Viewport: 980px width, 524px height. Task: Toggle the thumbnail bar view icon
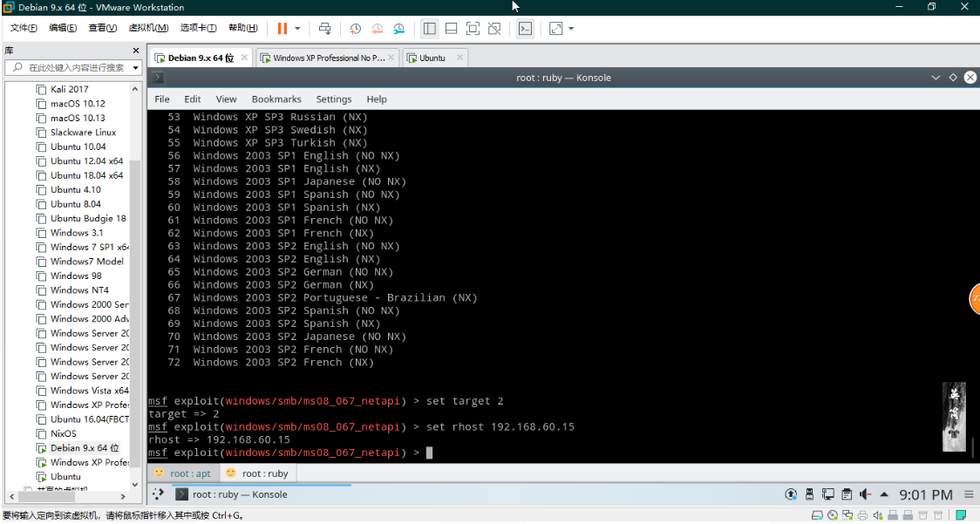[452, 28]
